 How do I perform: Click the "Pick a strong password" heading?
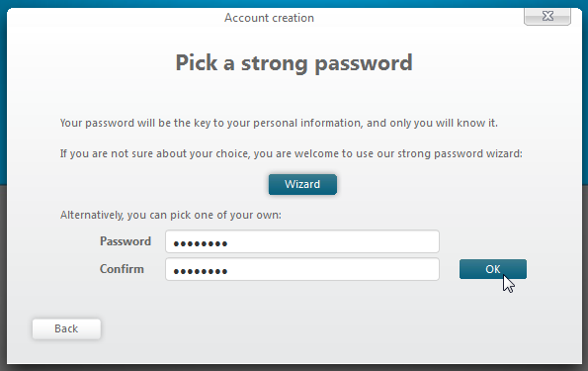(294, 62)
